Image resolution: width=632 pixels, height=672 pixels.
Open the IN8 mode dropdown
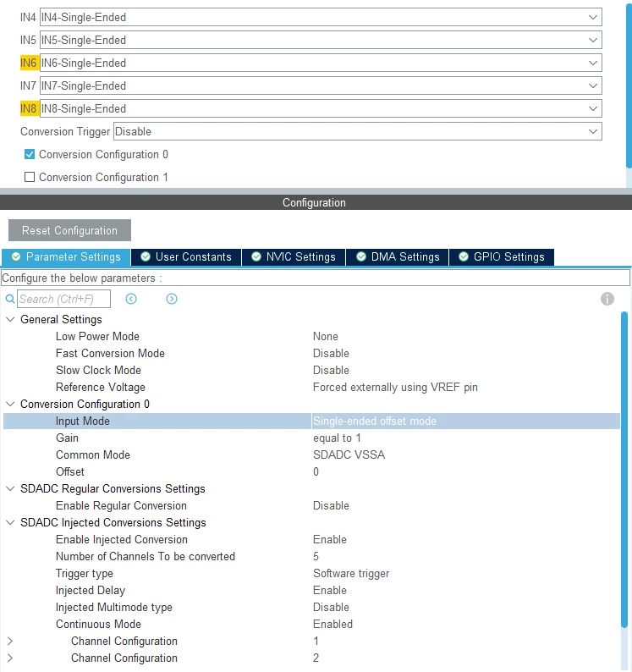[x=321, y=108]
